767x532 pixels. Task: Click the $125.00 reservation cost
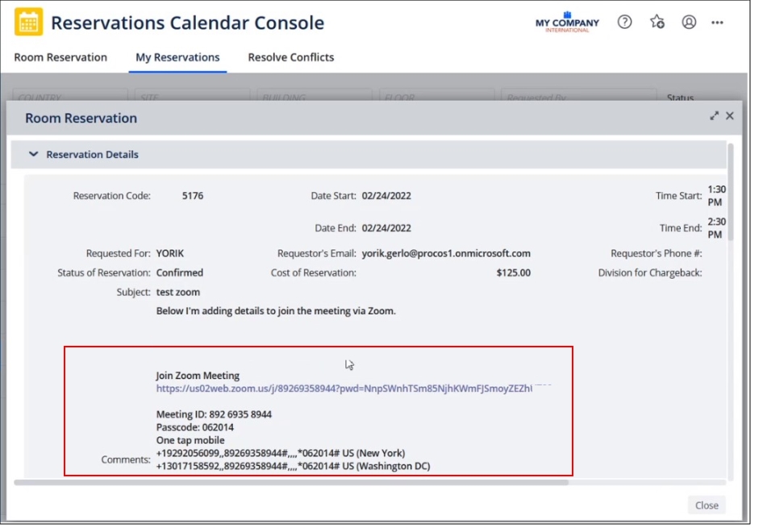coord(514,272)
